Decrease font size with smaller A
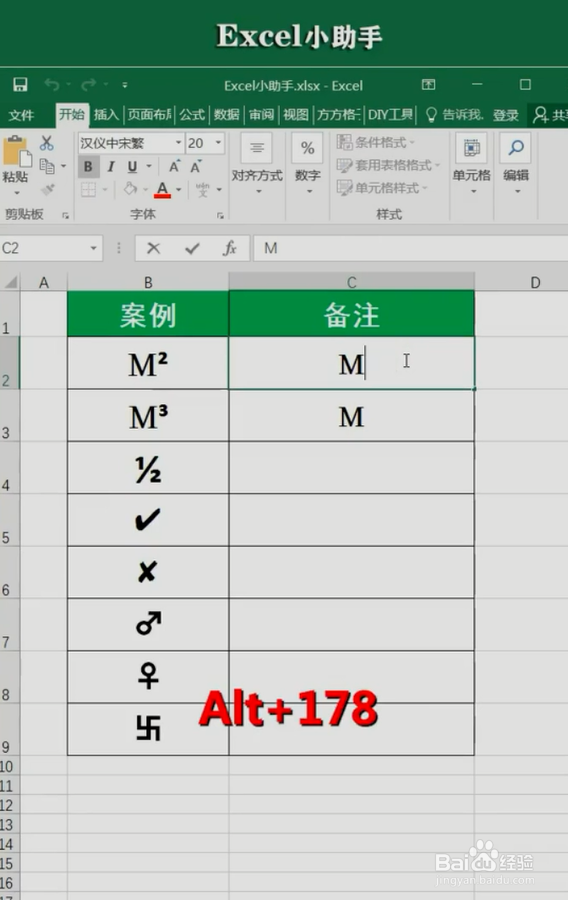The width and height of the screenshot is (568, 900). tap(196, 166)
